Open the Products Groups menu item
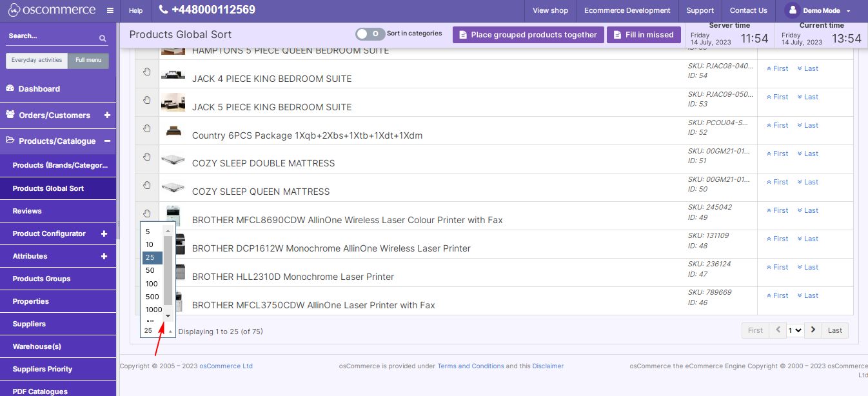 (x=58, y=279)
